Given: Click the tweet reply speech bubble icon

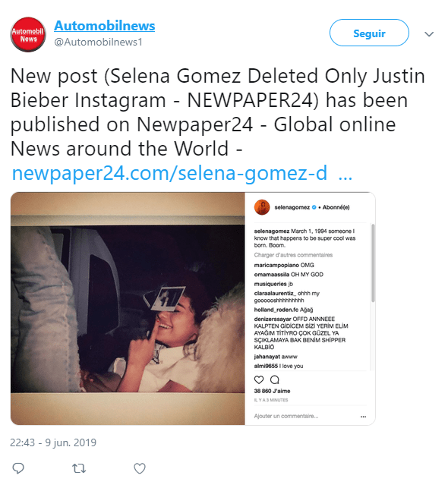Looking at the screenshot, I should click(18, 468).
